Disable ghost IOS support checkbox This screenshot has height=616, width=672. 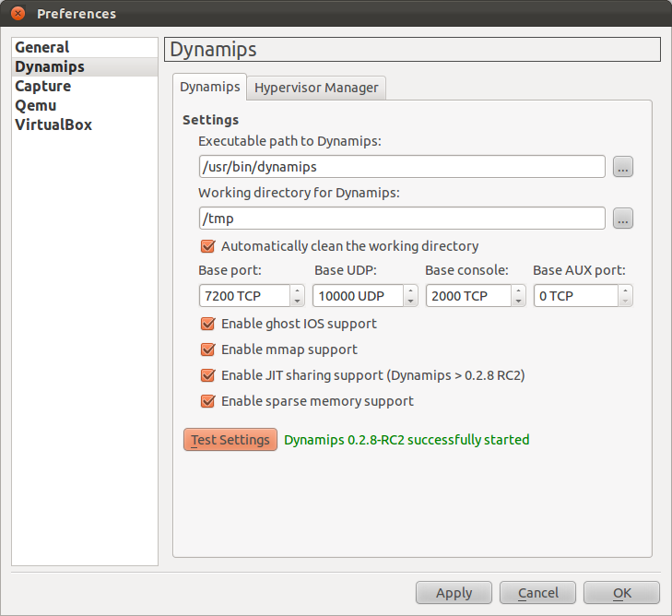(207, 324)
